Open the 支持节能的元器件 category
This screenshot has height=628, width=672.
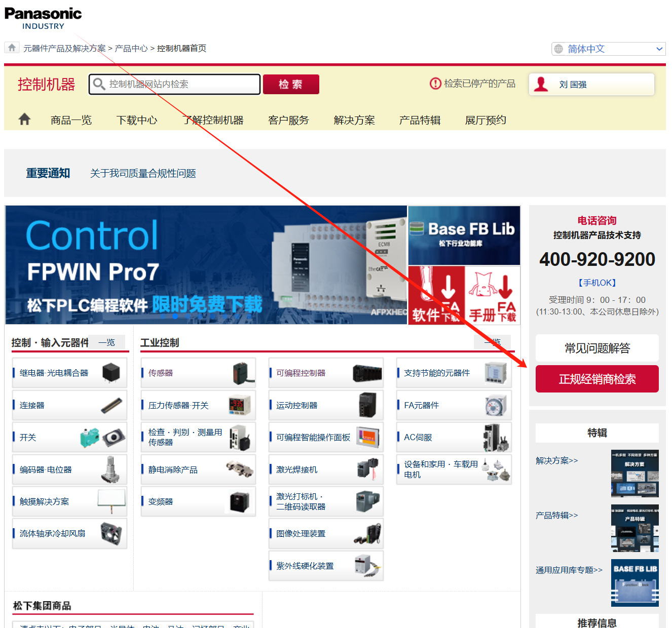[454, 373]
